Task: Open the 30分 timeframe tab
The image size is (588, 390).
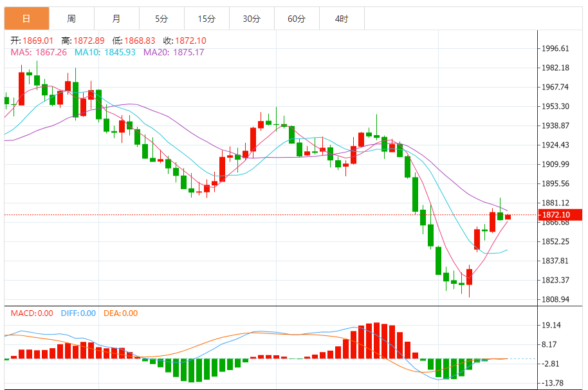Action: click(x=252, y=19)
